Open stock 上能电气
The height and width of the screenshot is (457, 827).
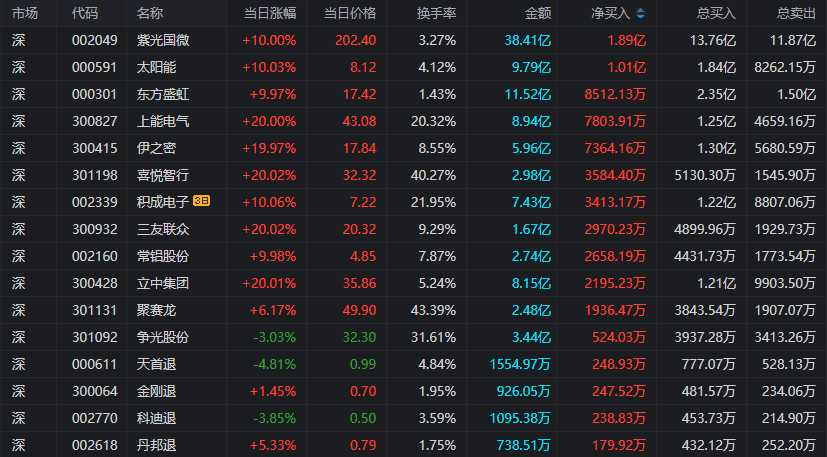pos(163,121)
